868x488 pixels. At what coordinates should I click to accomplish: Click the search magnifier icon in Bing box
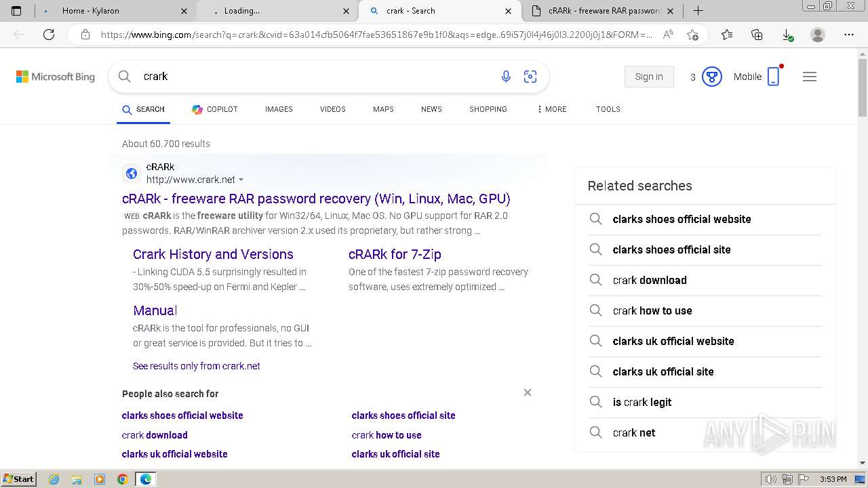(x=125, y=77)
